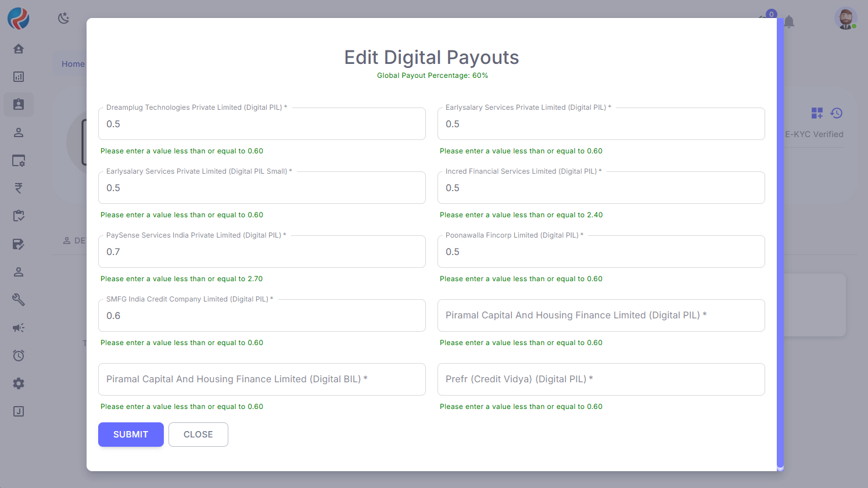Open the gear settings sidebar icon
This screenshot has height=488, width=868.
pyautogui.click(x=19, y=383)
